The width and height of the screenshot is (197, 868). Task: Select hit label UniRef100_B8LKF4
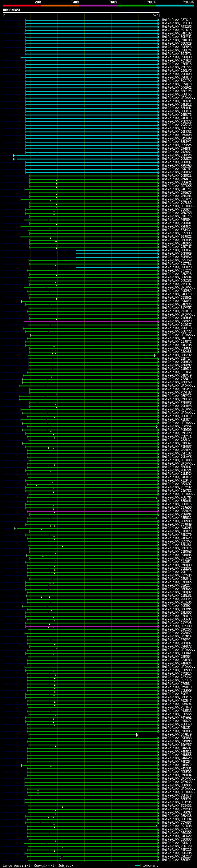pyautogui.click(x=177, y=111)
